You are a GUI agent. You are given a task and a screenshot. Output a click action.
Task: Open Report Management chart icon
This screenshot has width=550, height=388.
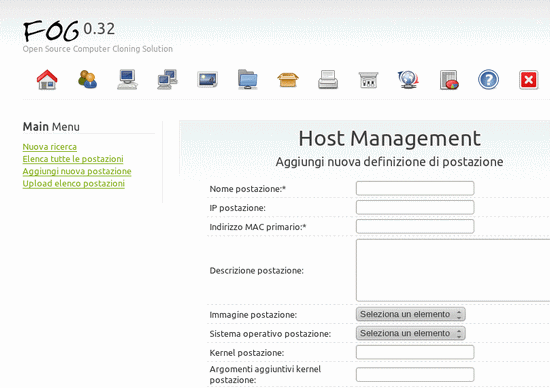pyautogui.click(x=449, y=80)
